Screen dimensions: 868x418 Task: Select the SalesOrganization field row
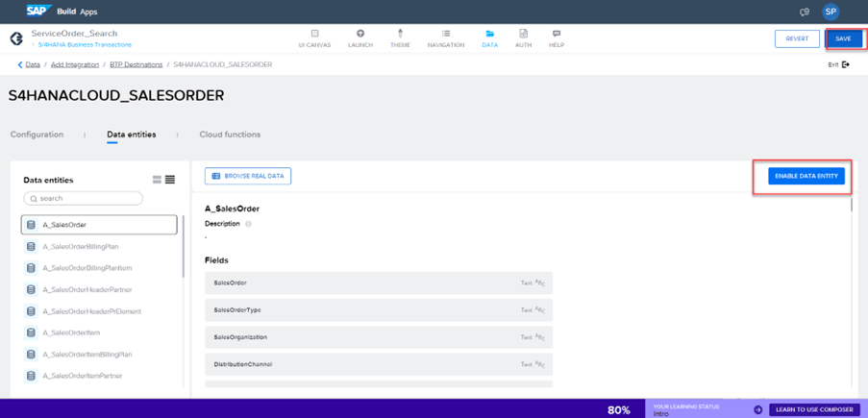[379, 337]
